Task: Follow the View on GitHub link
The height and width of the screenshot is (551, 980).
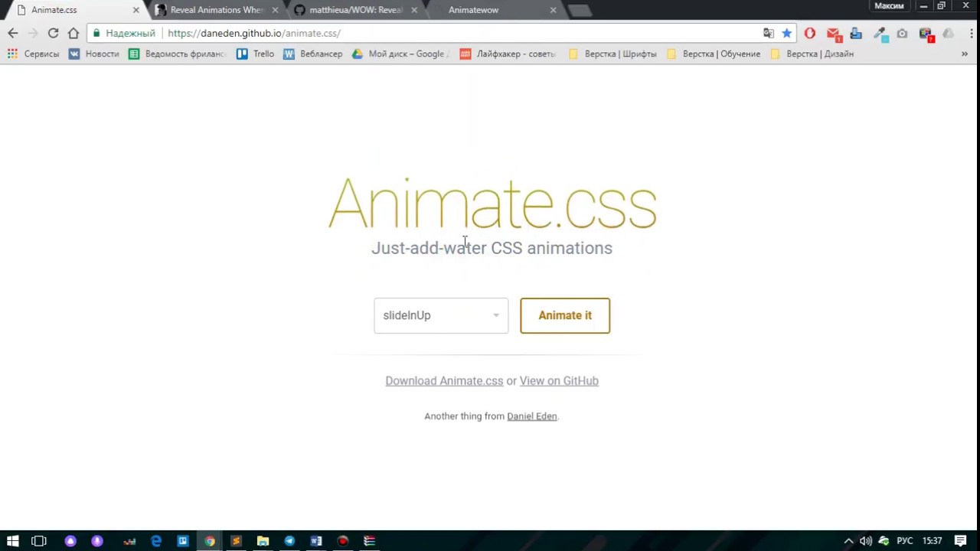Action: click(x=559, y=380)
